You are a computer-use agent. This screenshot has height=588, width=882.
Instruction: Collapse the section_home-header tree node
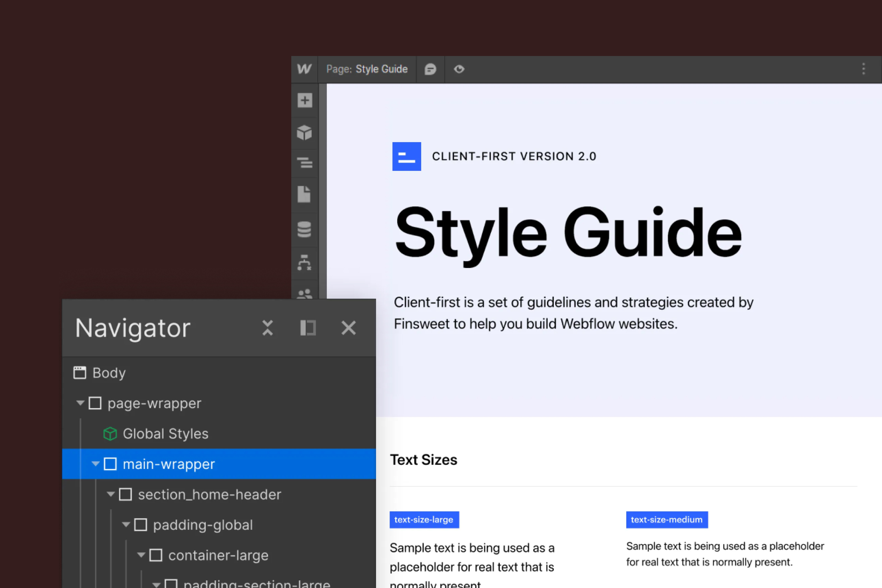[111, 494]
